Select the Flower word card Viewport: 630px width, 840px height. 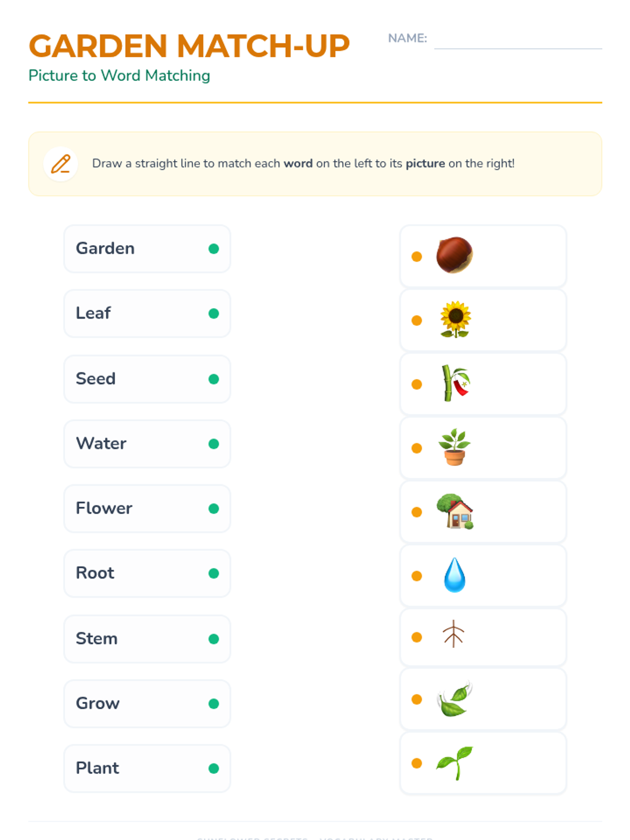tap(147, 509)
